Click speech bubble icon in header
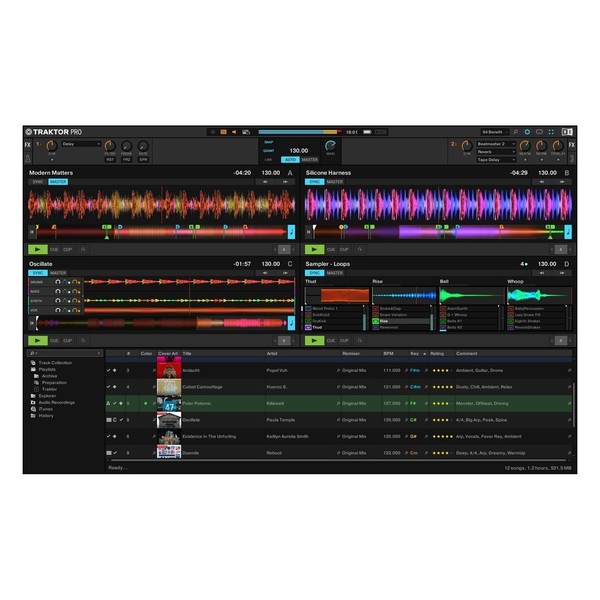 click(x=539, y=132)
